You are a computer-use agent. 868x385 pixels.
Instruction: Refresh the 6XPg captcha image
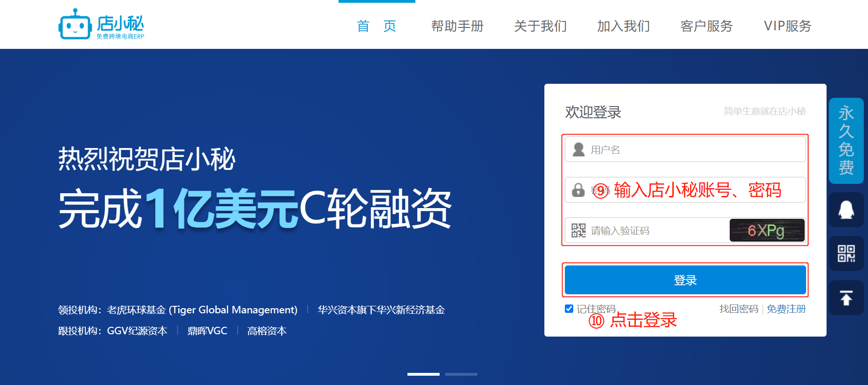(x=767, y=230)
